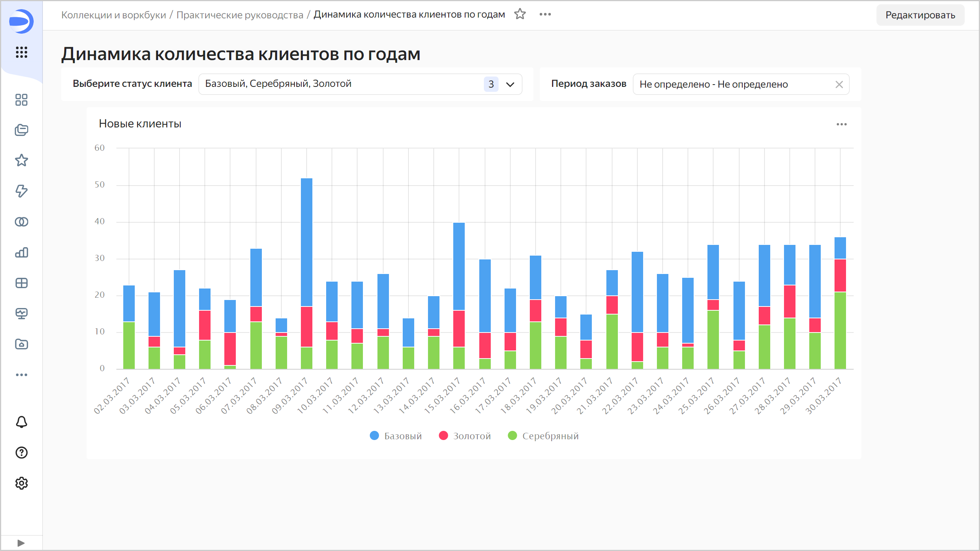Open the Favorites star in the sidebar
The width and height of the screenshot is (980, 551).
pos(21,160)
